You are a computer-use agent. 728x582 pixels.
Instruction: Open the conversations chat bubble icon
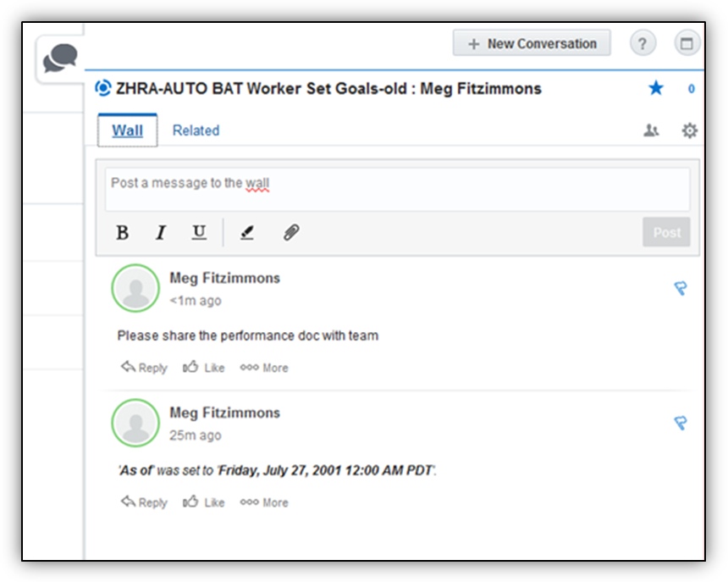coord(60,58)
